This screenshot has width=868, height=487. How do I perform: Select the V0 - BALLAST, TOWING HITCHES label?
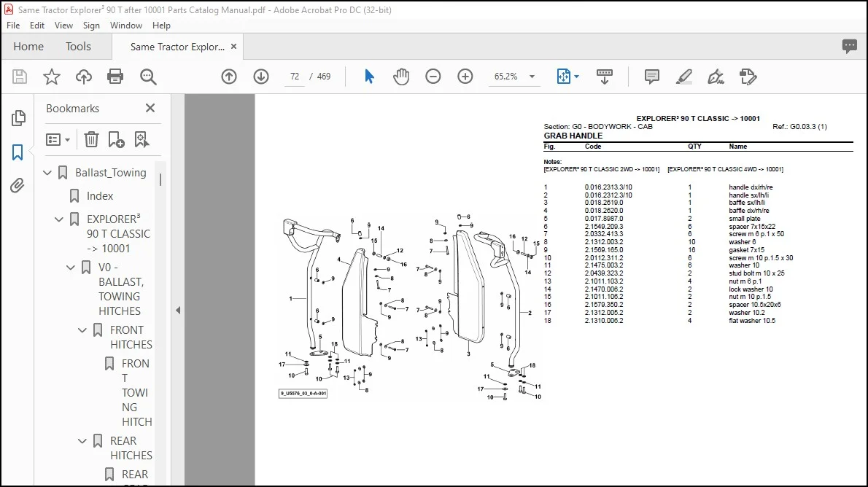[120, 289]
